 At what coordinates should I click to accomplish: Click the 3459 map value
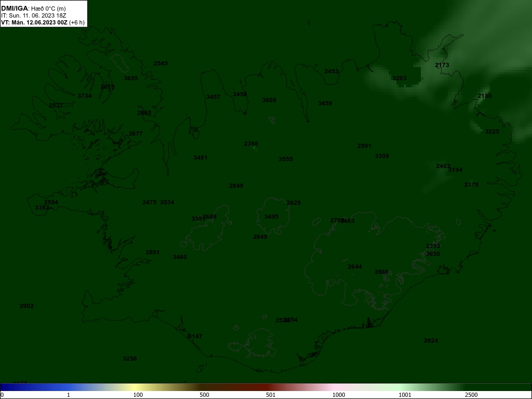point(325,103)
